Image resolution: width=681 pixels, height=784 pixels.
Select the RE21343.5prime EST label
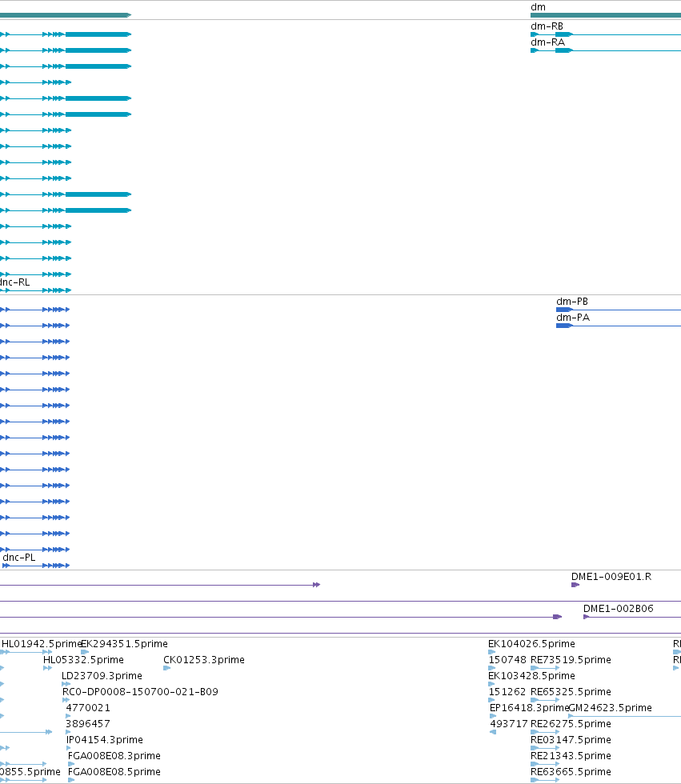(571, 755)
